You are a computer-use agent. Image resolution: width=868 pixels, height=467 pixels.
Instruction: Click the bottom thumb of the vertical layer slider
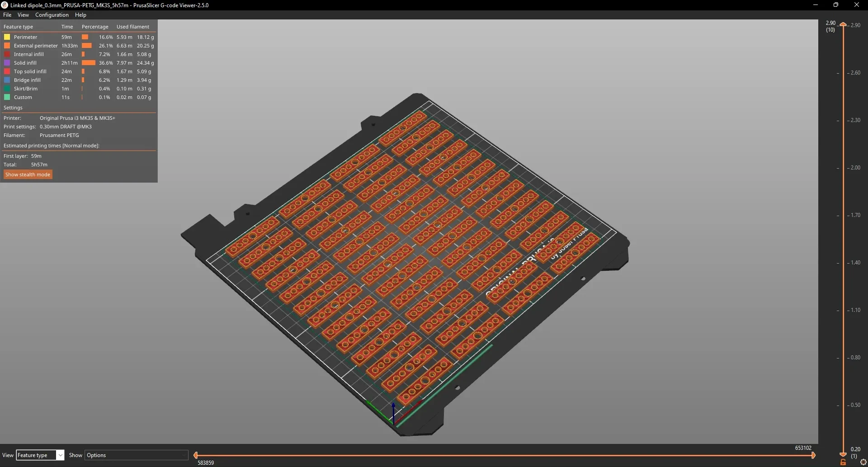tap(843, 454)
